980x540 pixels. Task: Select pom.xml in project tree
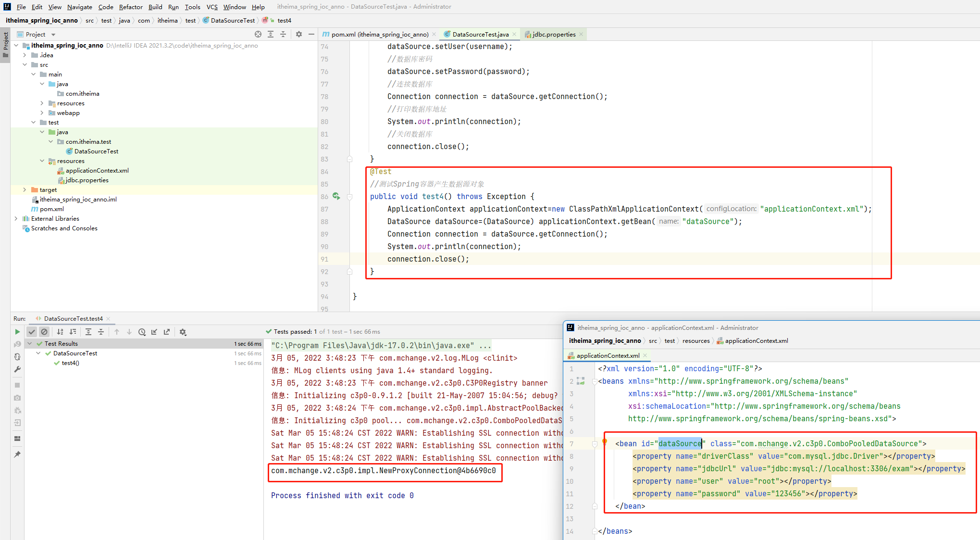tap(51, 209)
